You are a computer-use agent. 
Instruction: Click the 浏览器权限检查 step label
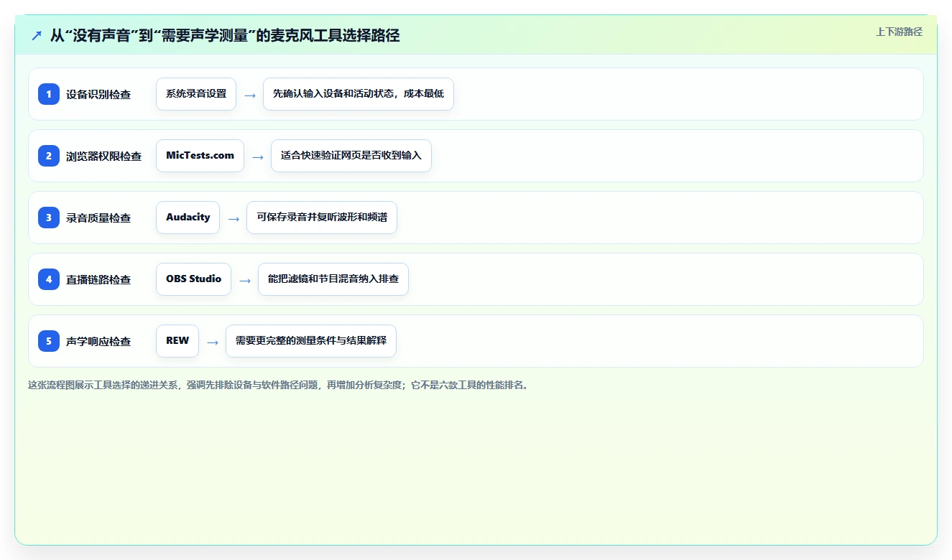(103, 156)
